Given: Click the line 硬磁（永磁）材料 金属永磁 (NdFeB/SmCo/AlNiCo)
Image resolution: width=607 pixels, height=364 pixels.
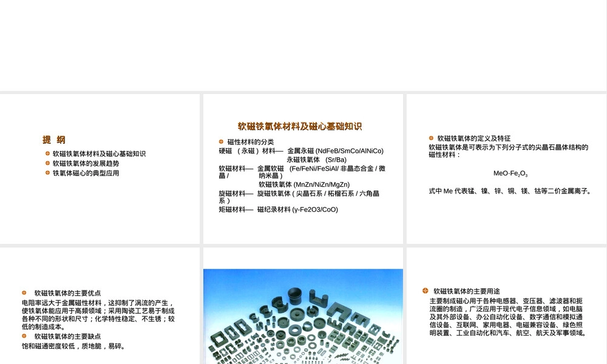Looking at the screenshot, I should (301, 151).
